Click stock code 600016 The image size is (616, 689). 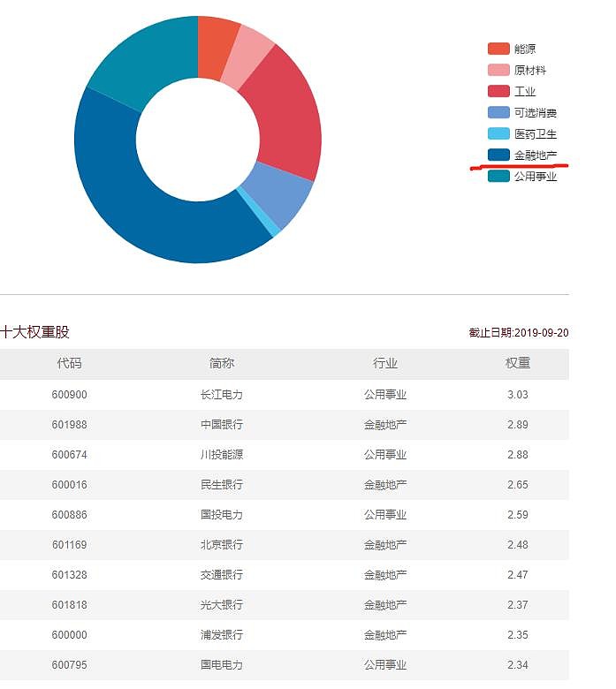(69, 485)
